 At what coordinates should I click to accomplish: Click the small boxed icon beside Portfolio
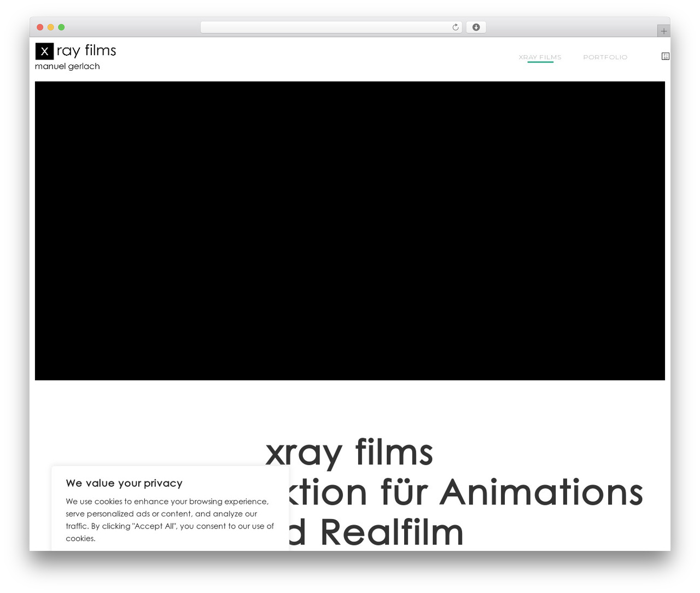[665, 56]
